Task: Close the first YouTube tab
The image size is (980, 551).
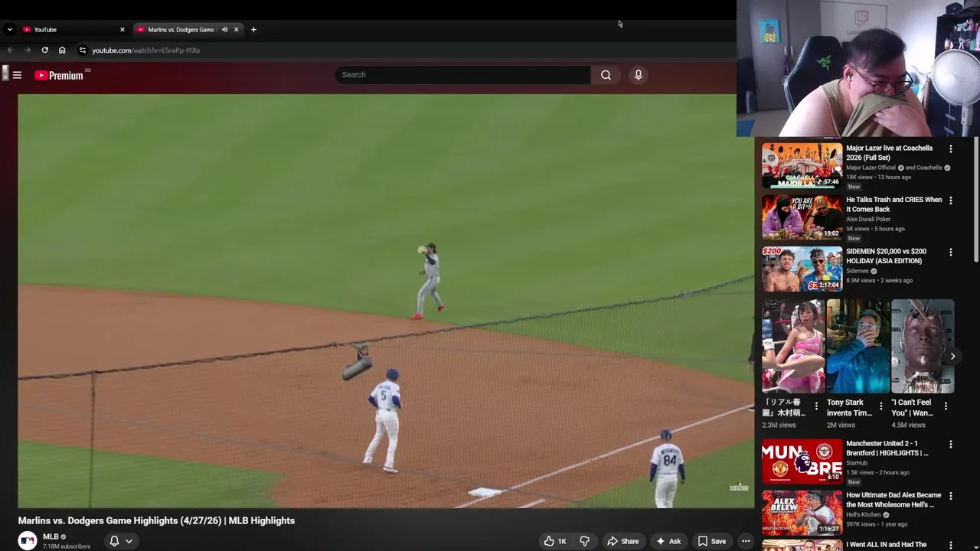Action: pyautogui.click(x=122, y=30)
